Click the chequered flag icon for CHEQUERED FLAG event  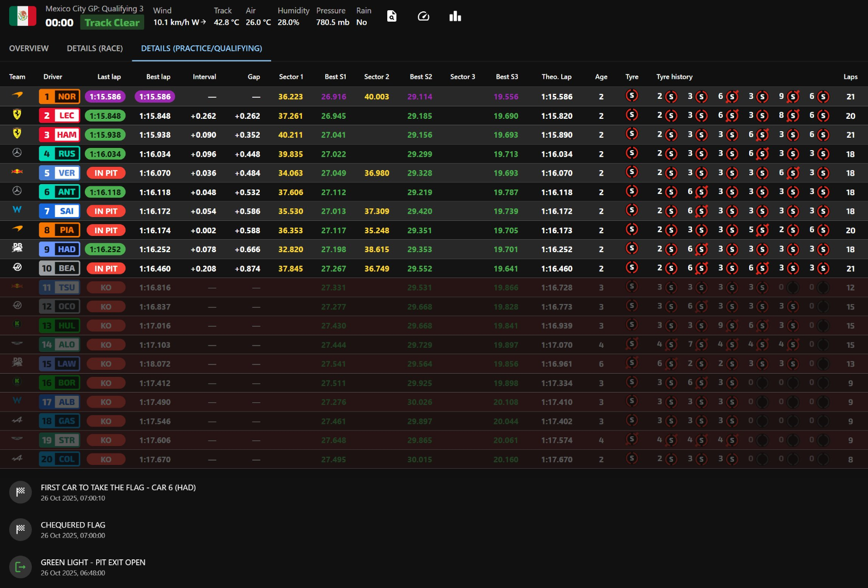coord(21,530)
